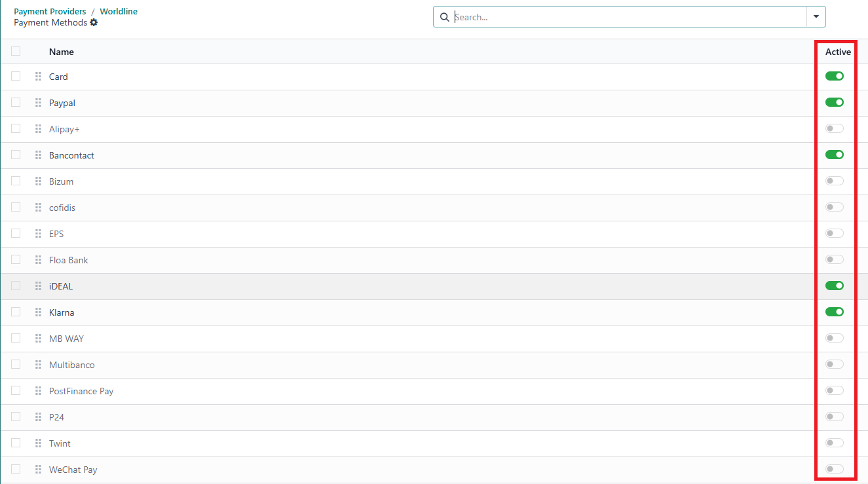Screen dimensions: 868x484
Task: Focus the Search input field
Action: pos(629,17)
